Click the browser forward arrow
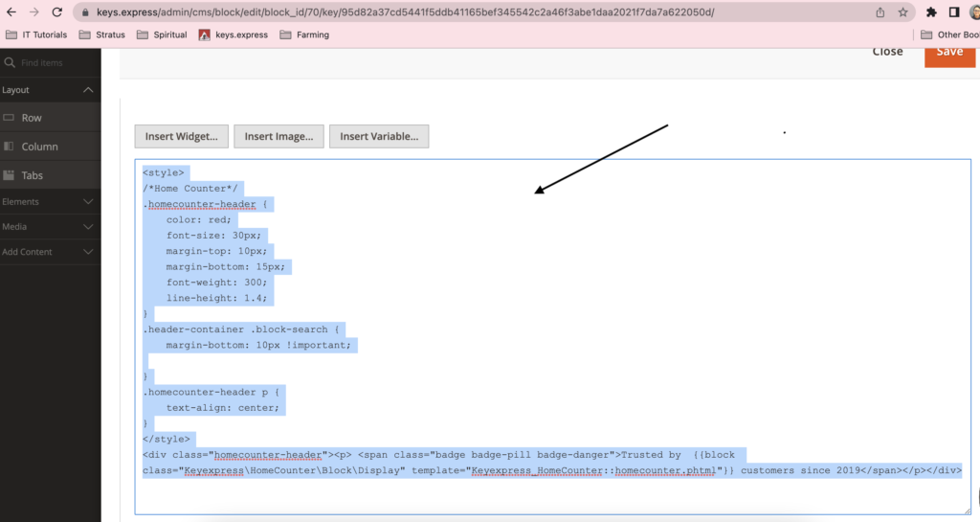The height and width of the screenshot is (522, 980). click(34, 12)
